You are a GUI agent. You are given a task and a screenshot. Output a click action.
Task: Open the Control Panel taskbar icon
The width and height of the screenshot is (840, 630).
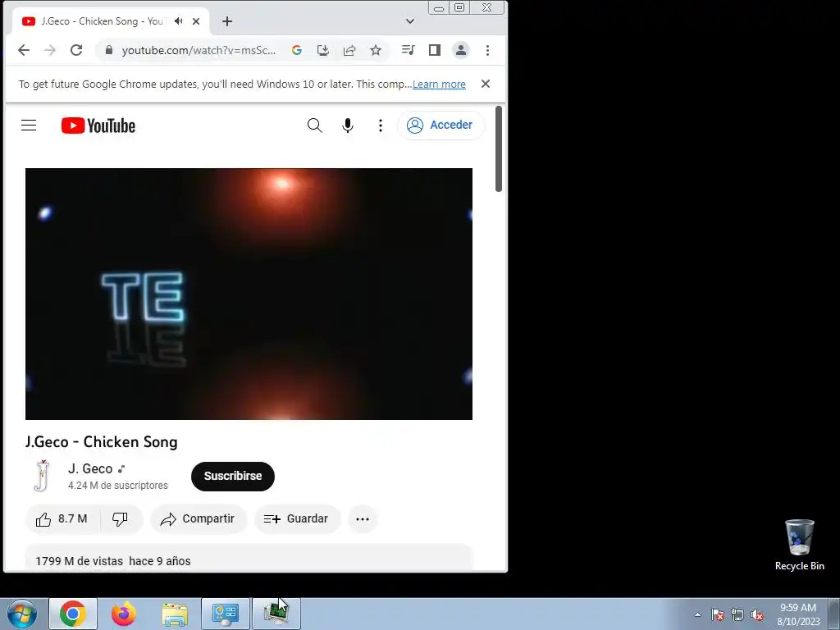226,614
